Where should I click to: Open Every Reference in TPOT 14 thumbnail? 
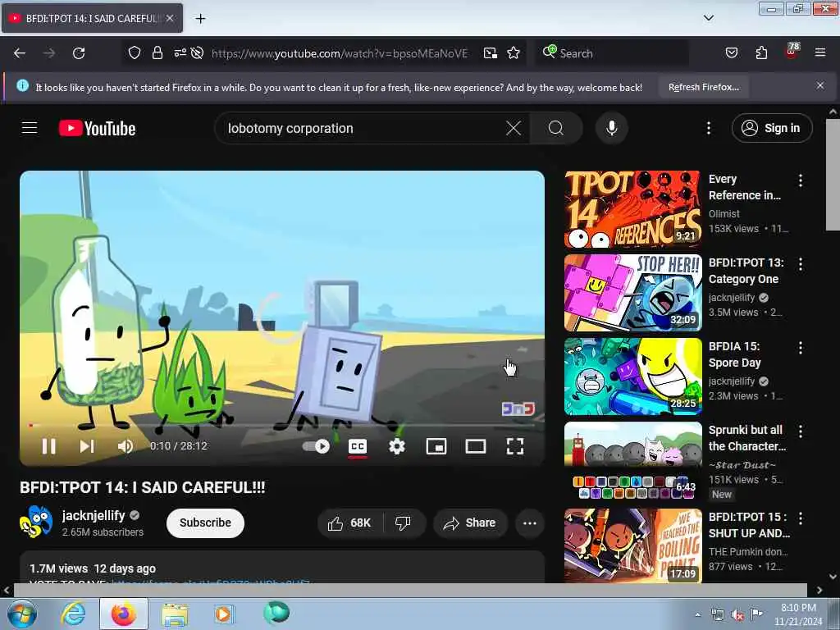[x=632, y=209]
